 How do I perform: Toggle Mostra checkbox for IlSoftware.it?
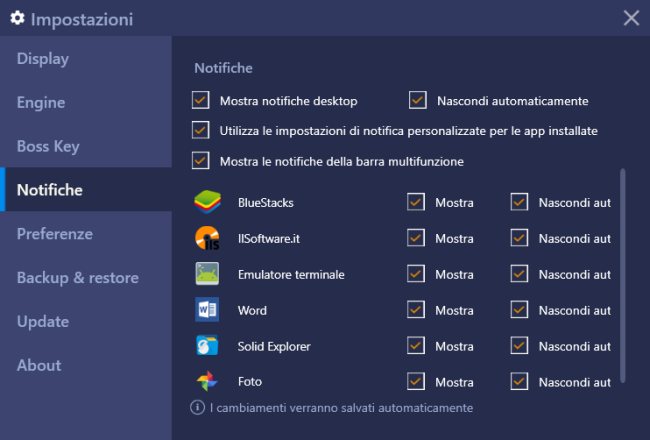click(416, 238)
